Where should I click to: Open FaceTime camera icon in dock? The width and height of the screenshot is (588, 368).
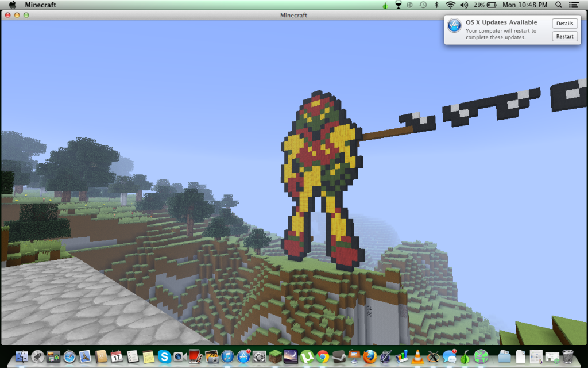pos(180,356)
